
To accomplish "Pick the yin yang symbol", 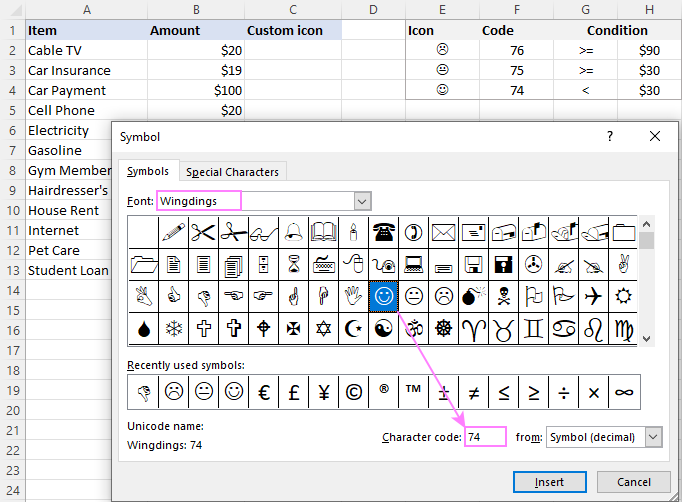I will [x=384, y=329].
